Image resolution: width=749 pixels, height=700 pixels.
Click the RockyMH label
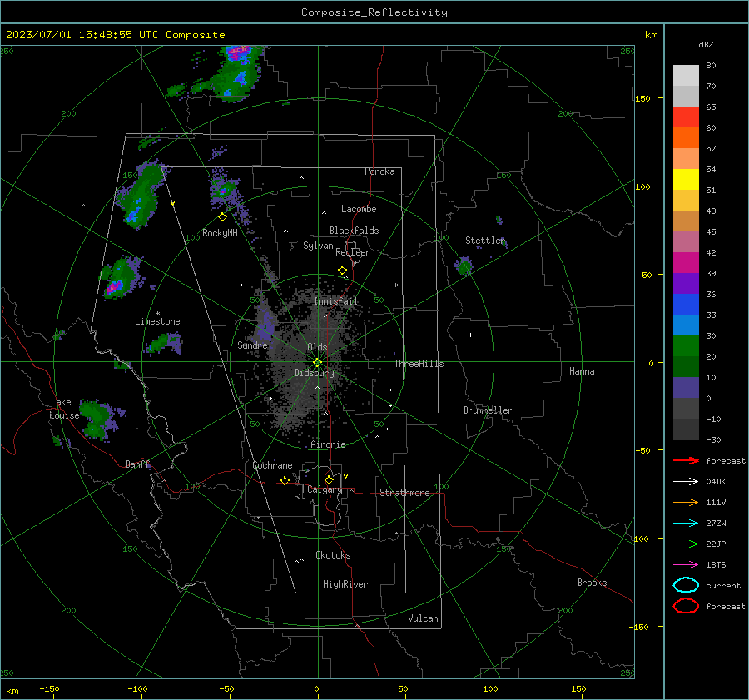pos(220,233)
